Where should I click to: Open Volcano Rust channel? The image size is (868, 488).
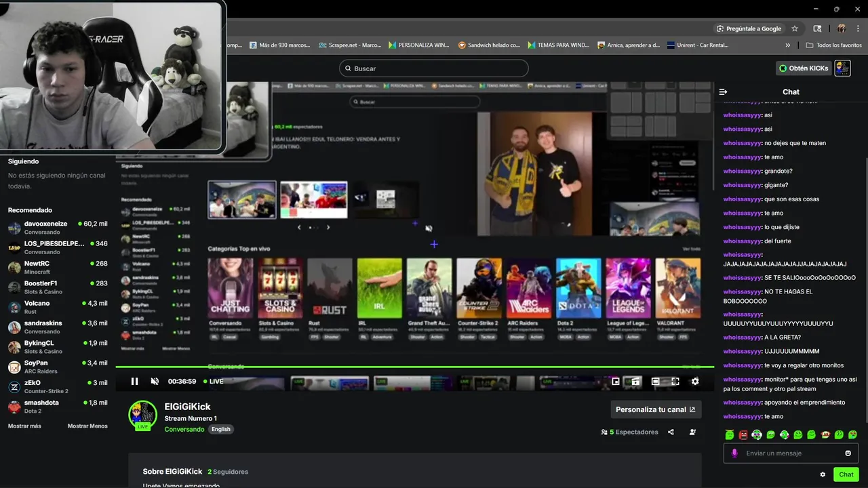(58, 307)
